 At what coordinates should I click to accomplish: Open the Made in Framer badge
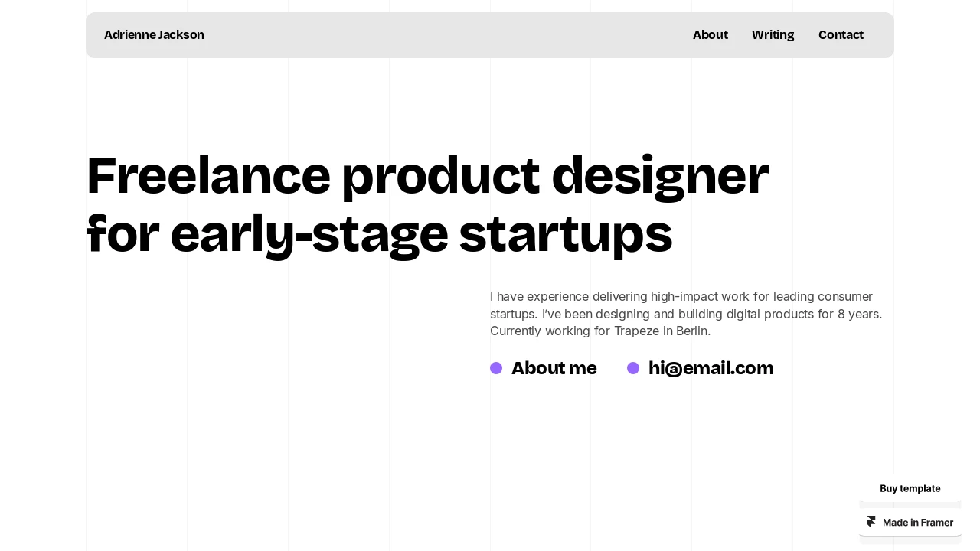[910, 522]
